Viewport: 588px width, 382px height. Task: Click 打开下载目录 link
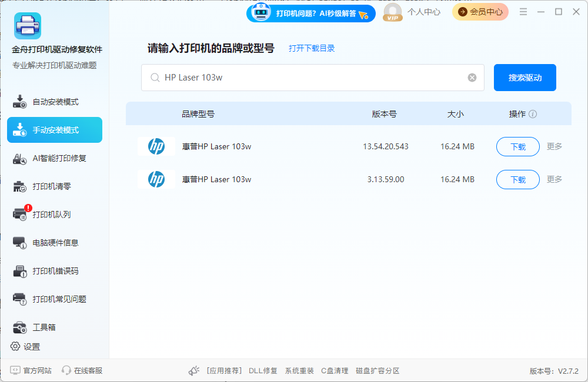tap(312, 48)
